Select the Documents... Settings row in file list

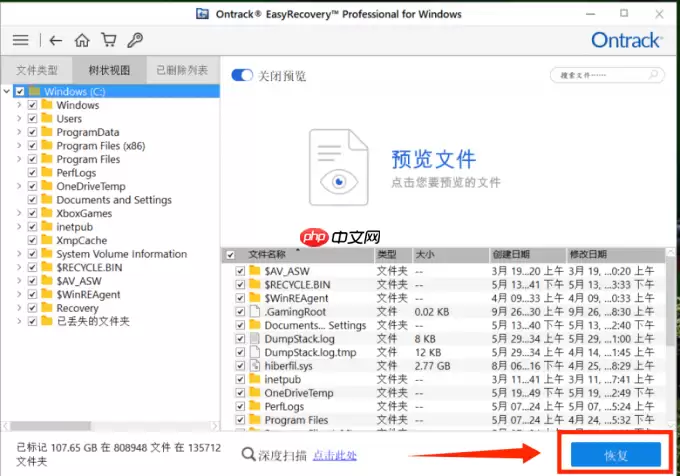pos(444,325)
